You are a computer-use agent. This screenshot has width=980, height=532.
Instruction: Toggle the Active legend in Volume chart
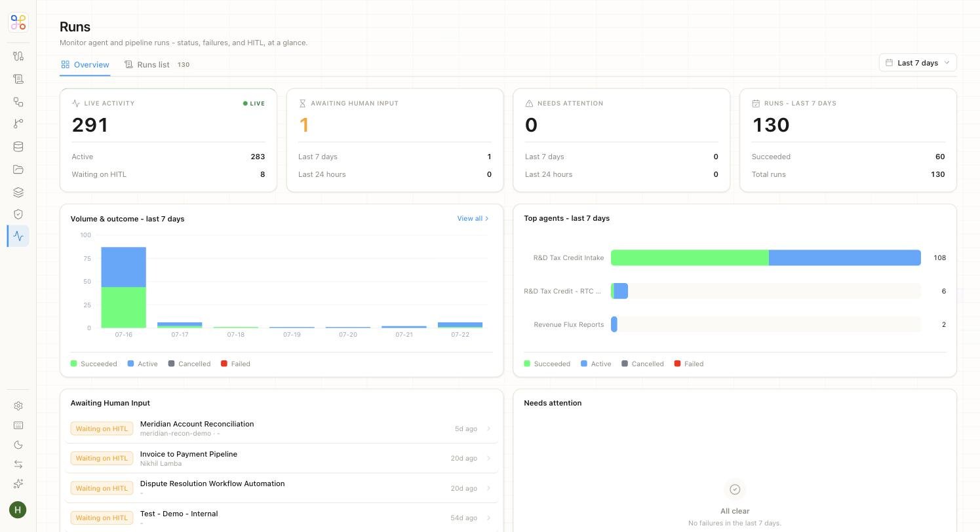[x=143, y=364]
